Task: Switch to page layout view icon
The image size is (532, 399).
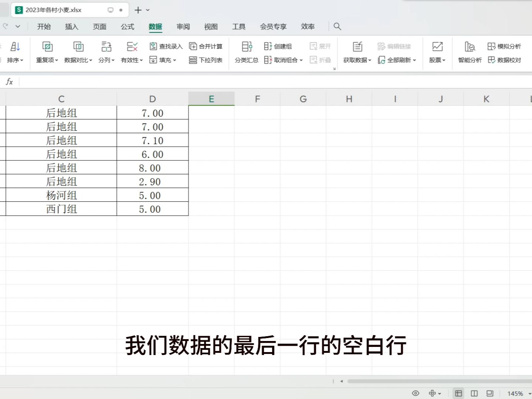Action: (x=490, y=393)
